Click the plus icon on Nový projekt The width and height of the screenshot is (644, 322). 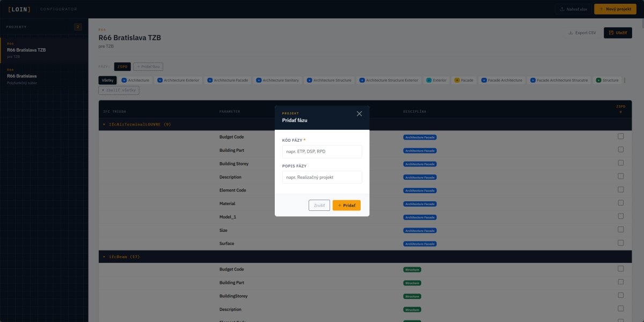[x=601, y=9]
